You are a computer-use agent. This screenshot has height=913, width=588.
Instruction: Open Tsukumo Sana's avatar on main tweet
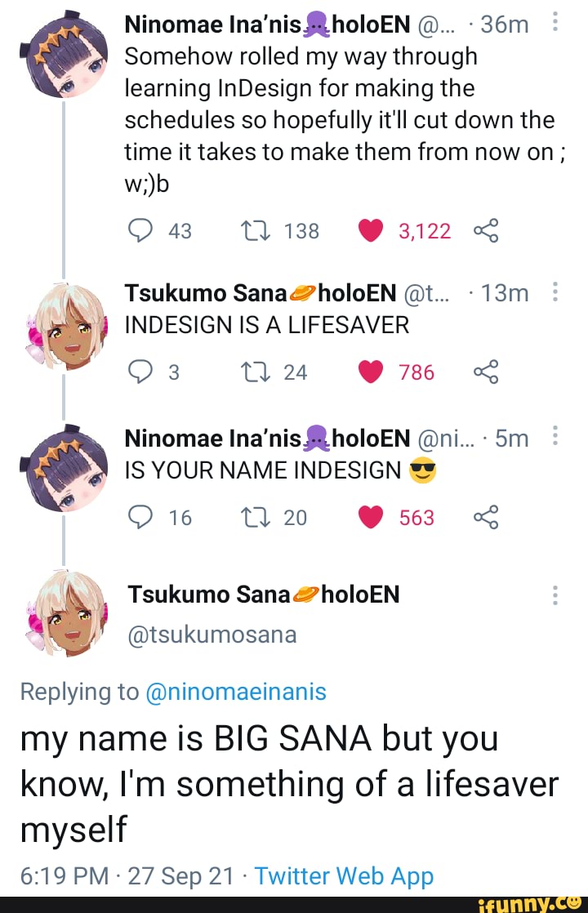67,614
